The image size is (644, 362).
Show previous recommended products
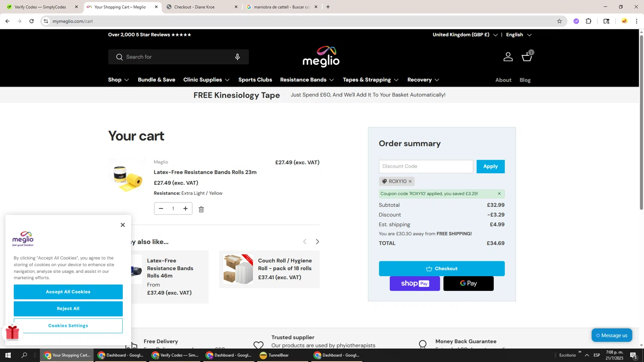pos(305,242)
